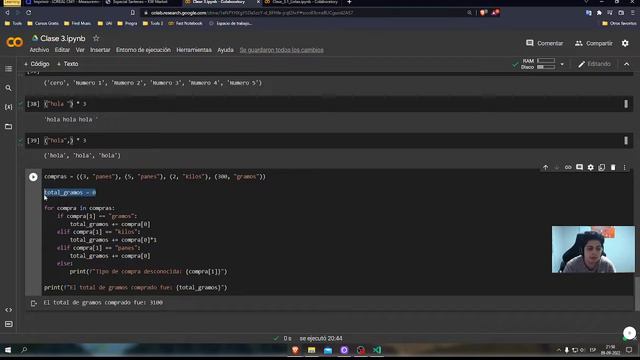Viewport: 640px width, 360px height.
Task: Open more cell actions menu
Action: pos(624,167)
